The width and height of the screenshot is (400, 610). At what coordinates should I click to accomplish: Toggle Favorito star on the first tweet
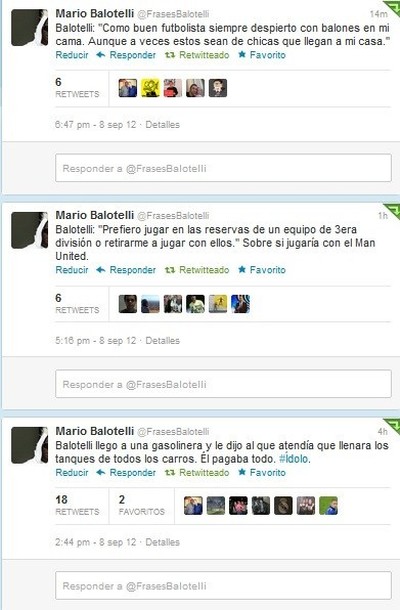(x=262, y=55)
